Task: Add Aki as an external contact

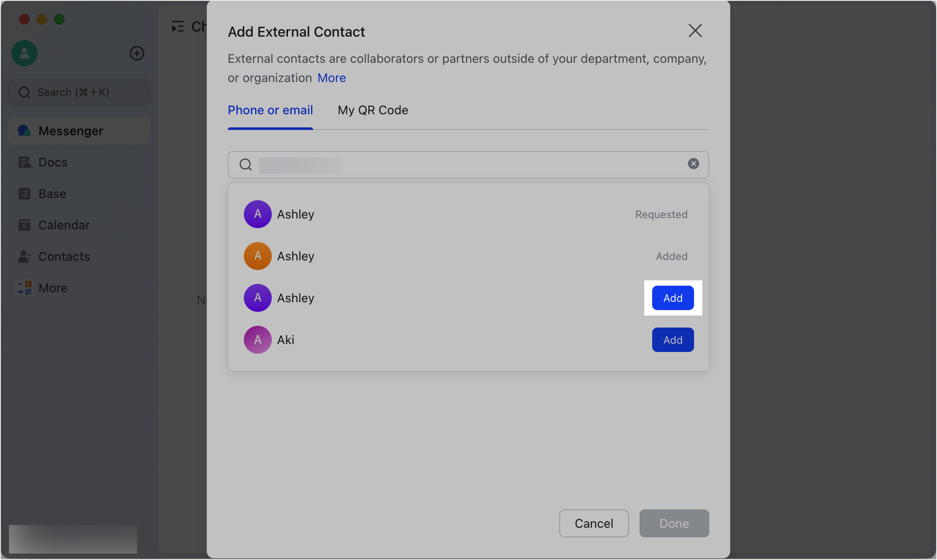Action: tap(672, 340)
